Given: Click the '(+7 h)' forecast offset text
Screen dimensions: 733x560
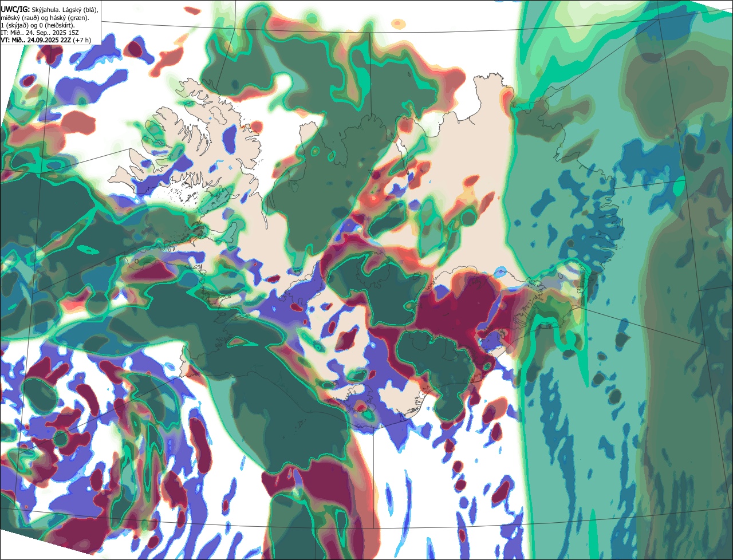Looking at the screenshot, I should 82,40.
